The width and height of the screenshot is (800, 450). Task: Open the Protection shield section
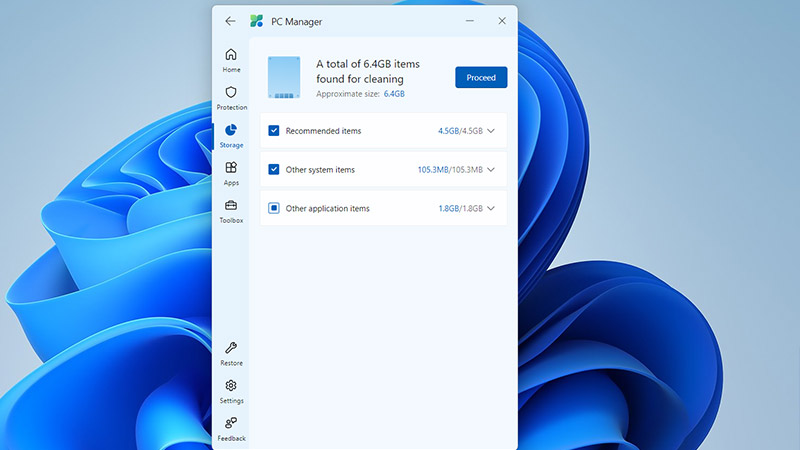[x=231, y=97]
